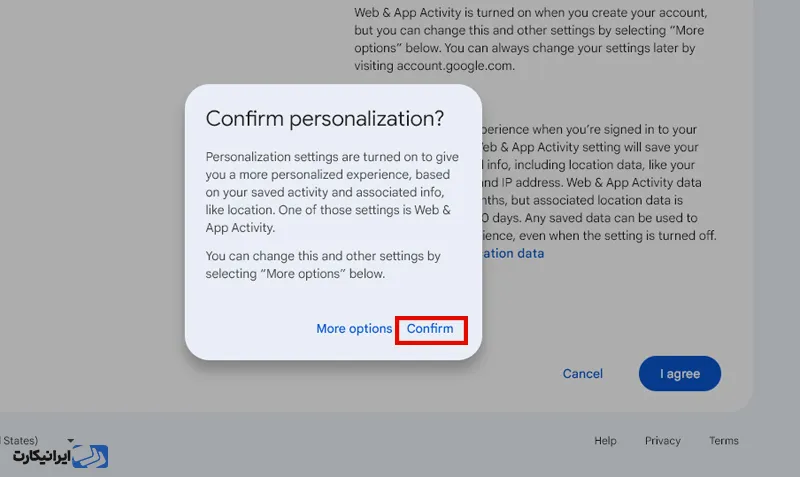Click the dialog paragraph starting Personalization settings
Image resolution: width=800 pixels, height=477 pixels.
click(x=328, y=192)
